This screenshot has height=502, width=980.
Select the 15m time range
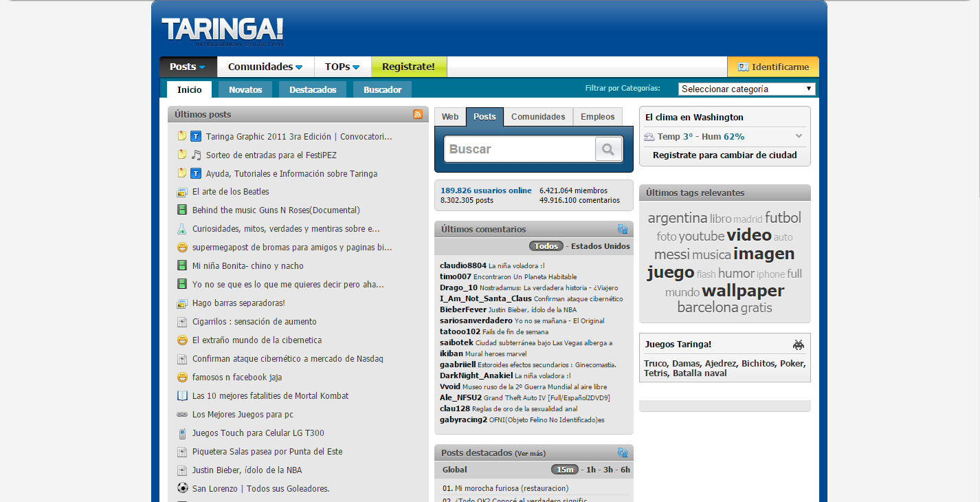coord(565,470)
